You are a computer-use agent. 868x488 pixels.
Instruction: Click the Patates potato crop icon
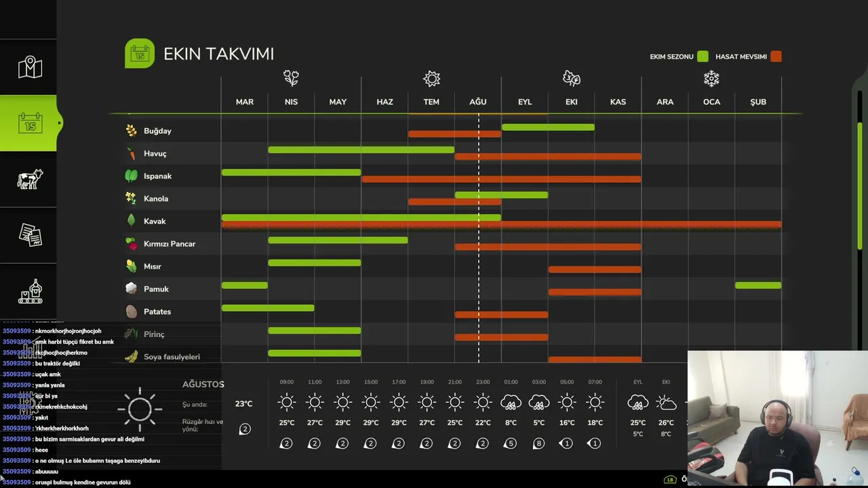[x=131, y=312]
